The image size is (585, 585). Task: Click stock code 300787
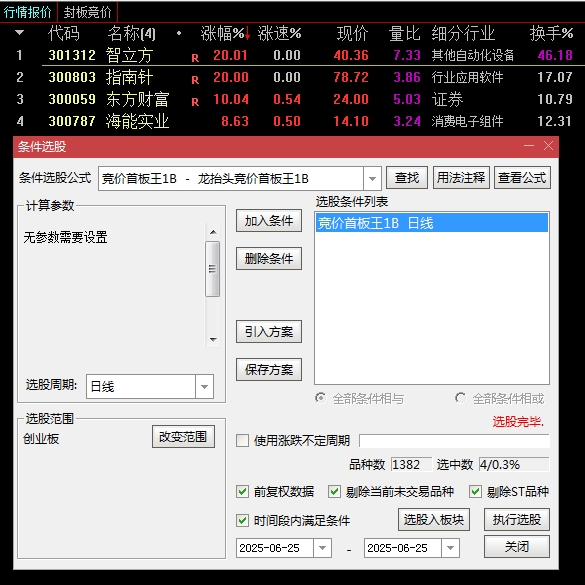(72, 121)
